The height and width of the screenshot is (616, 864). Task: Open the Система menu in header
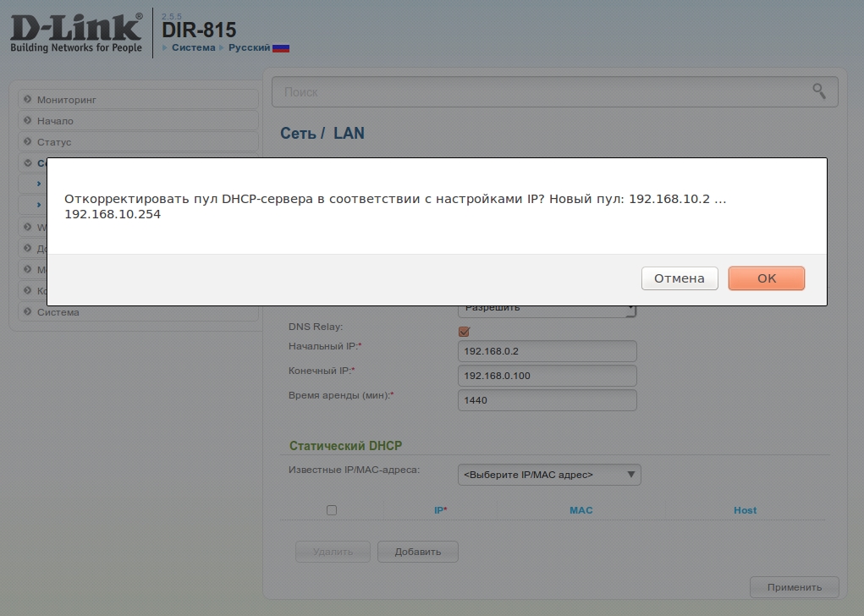click(x=193, y=48)
